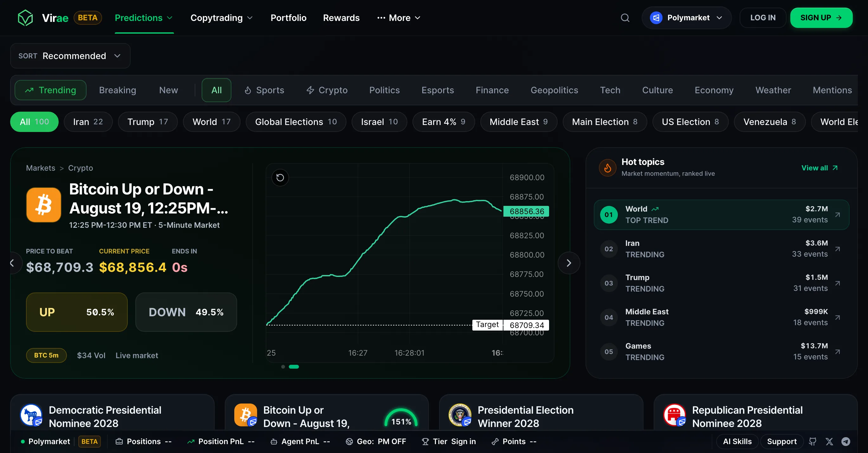Screen dimensions: 868x453
Task: Open the Rewards tab
Action: pyautogui.click(x=341, y=17)
